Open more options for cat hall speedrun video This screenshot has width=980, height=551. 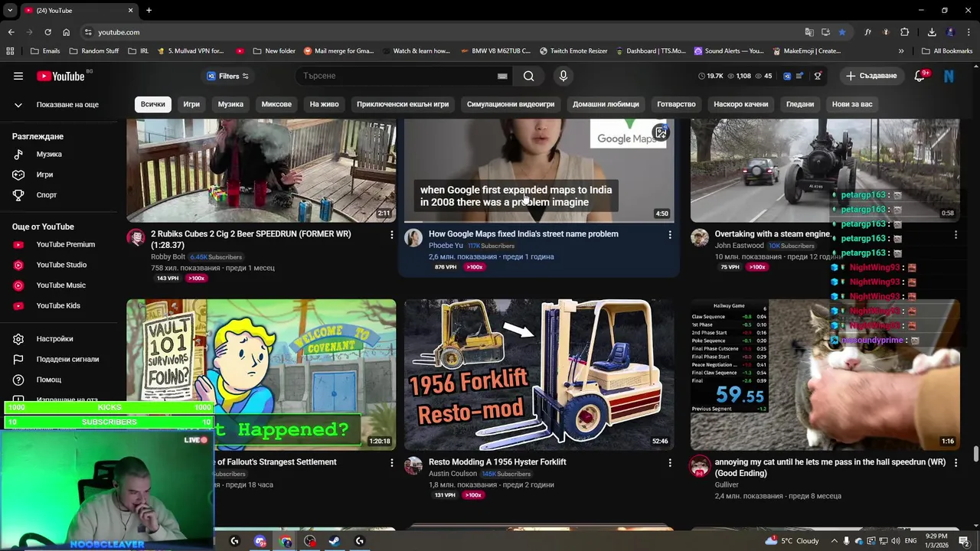coord(955,463)
